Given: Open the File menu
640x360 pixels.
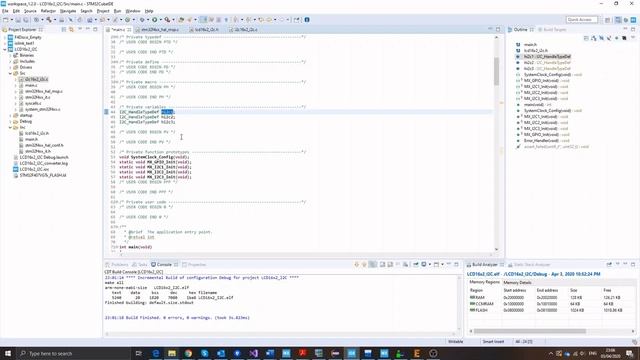Looking at the screenshot, I should click(5, 11).
